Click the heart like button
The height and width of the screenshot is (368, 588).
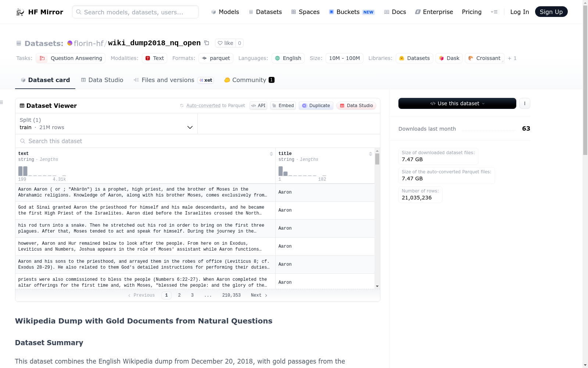tap(225, 43)
